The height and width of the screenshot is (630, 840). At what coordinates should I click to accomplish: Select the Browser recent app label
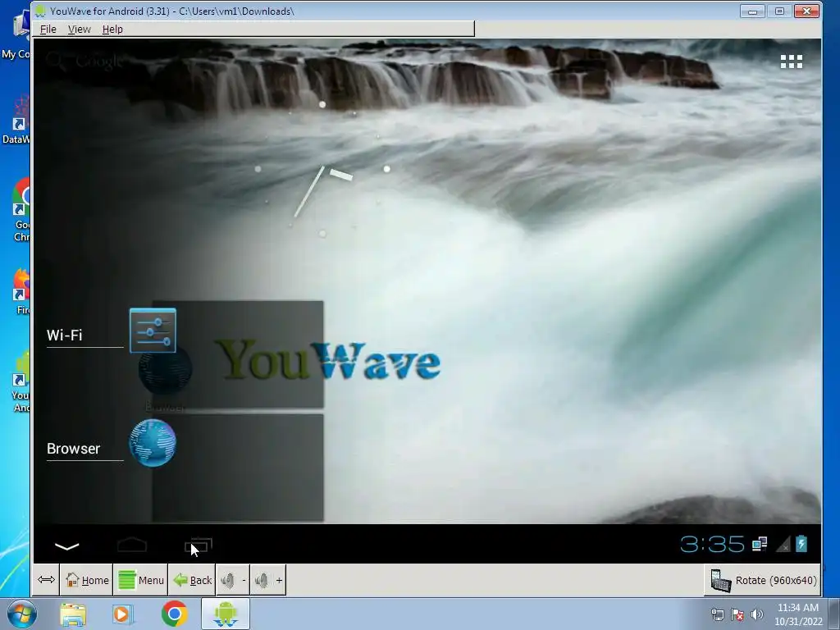(x=73, y=449)
